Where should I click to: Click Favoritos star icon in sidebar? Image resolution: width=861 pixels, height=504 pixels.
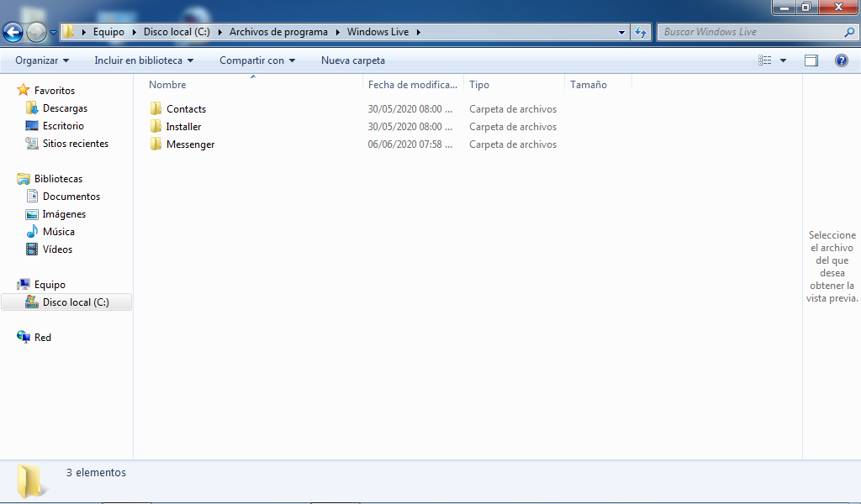click(23, 89)
